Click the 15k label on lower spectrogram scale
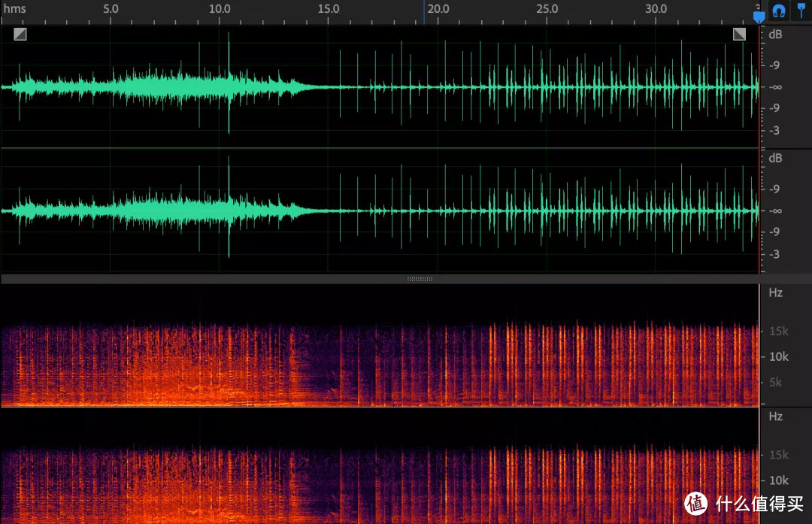The image size is (812, 524). pos(779,455)
